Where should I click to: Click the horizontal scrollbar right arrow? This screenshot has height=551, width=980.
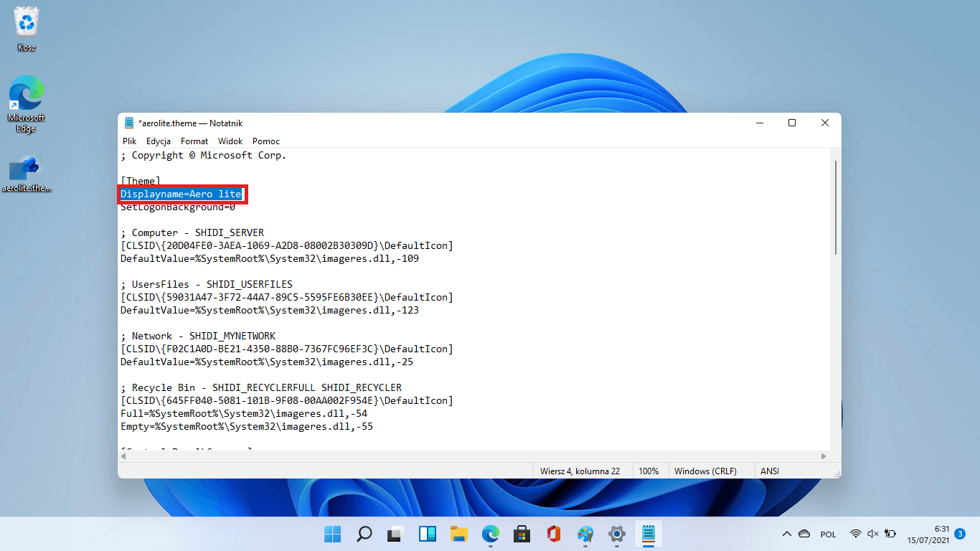click(824, 456)
